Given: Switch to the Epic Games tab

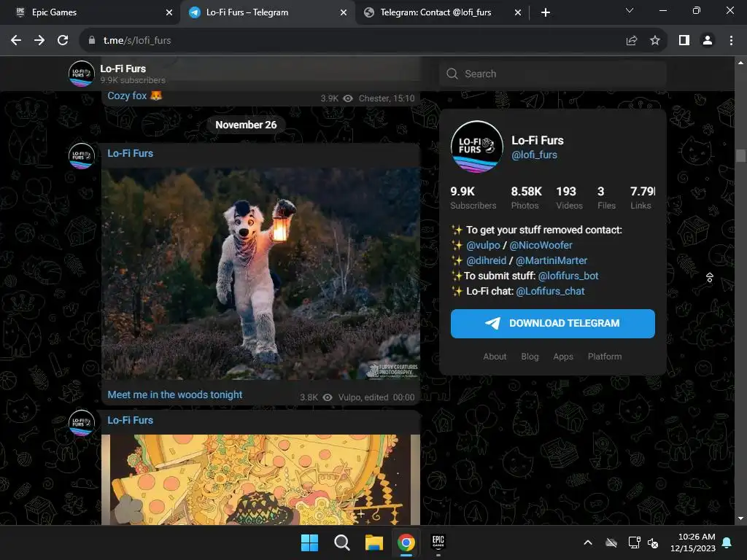Looking at the screenshot, I should 90,12.
